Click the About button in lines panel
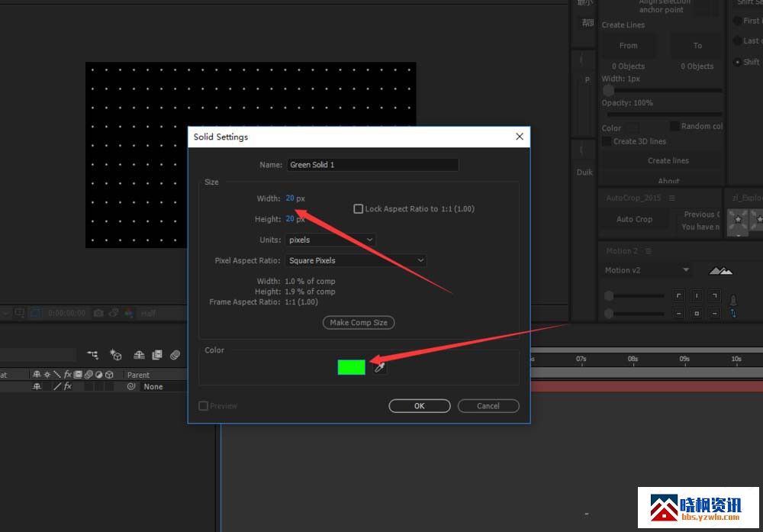763x532 pixels. point(668,181)
